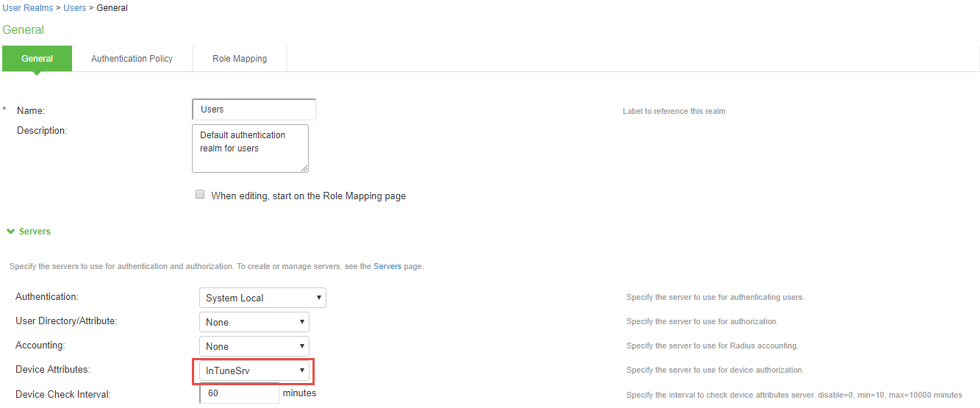980x408 pixels.
Task: Open the Role Mapping tab
Action: (x=240, y=59)
